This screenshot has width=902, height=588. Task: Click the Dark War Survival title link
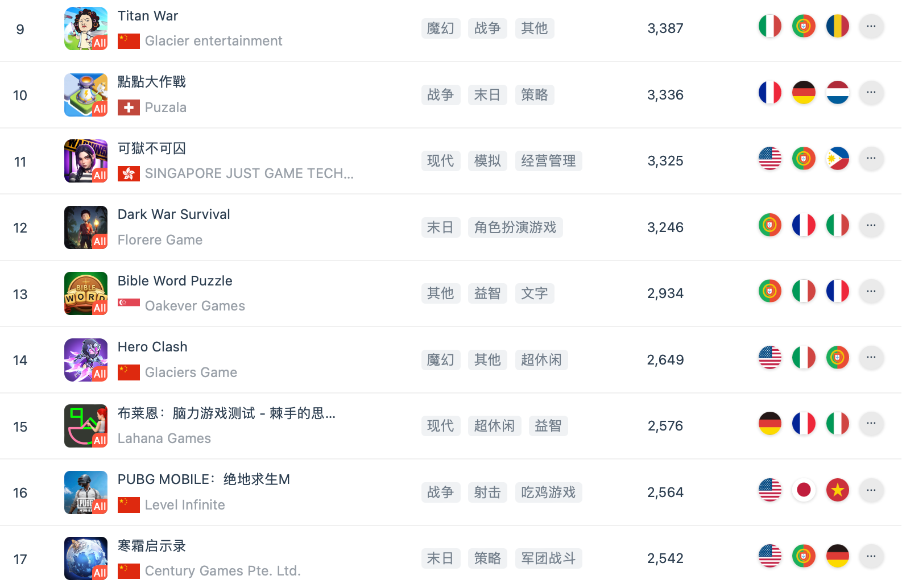pyautogui.click(x=173, y=214)
